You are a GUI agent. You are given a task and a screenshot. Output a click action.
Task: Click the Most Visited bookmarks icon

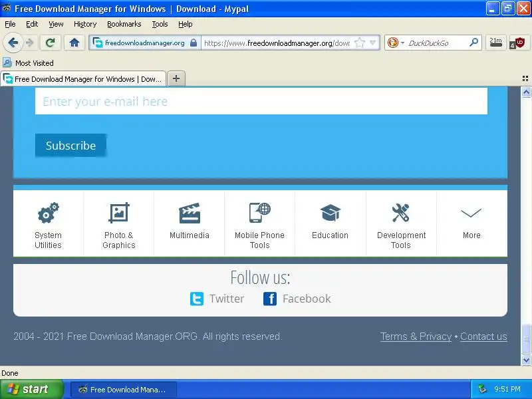[7, 63]
